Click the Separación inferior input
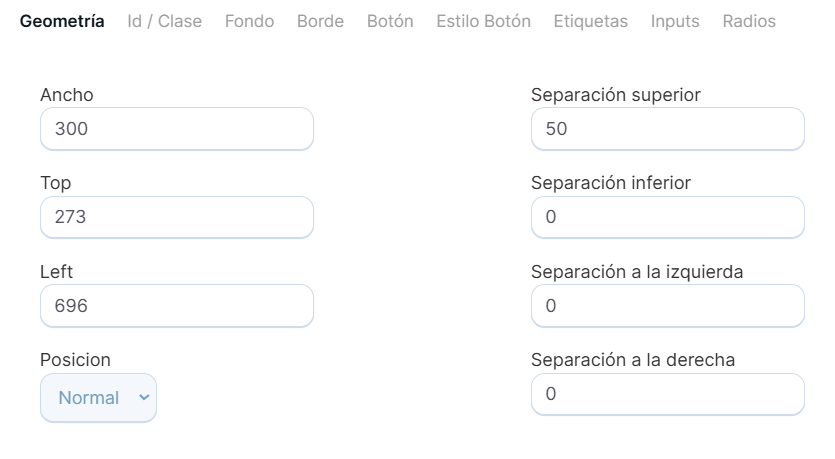This screenshot has width=835, height=459. [667, 217]
